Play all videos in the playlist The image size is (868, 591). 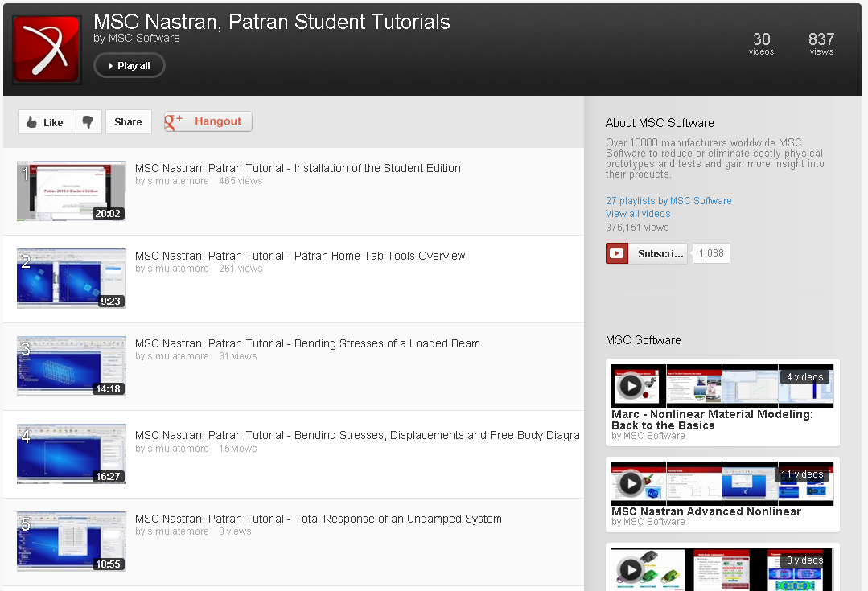pos(130,65)
